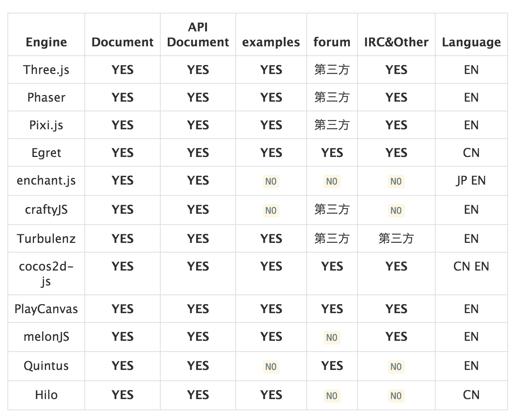Screen dimensions: 520x420
Task: Click the NO IRC&Other cell for enchant.js
Action: click(x=396, y=181)
